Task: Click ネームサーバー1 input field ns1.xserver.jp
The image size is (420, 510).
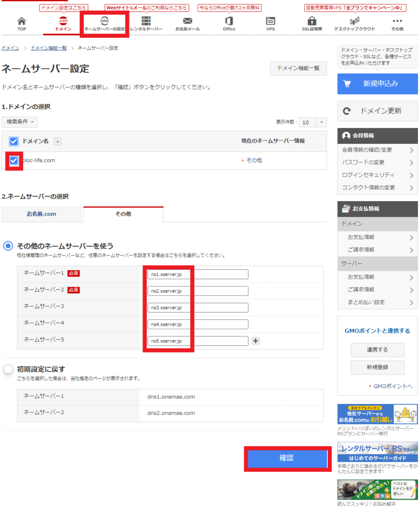Action: point(198,274)
